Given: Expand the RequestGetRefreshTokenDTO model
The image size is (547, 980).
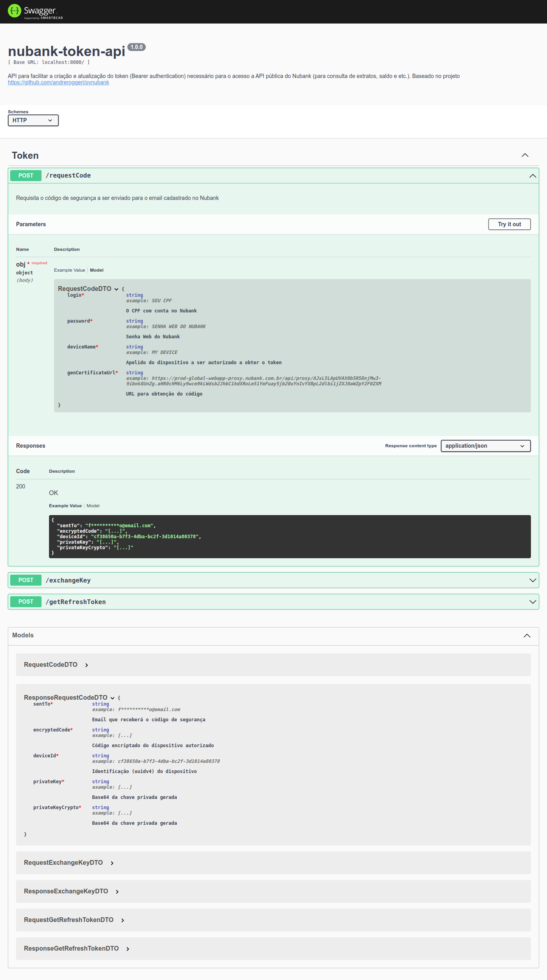Looking at the screenshot, I should pyautogui.click(x=123, y=920).
